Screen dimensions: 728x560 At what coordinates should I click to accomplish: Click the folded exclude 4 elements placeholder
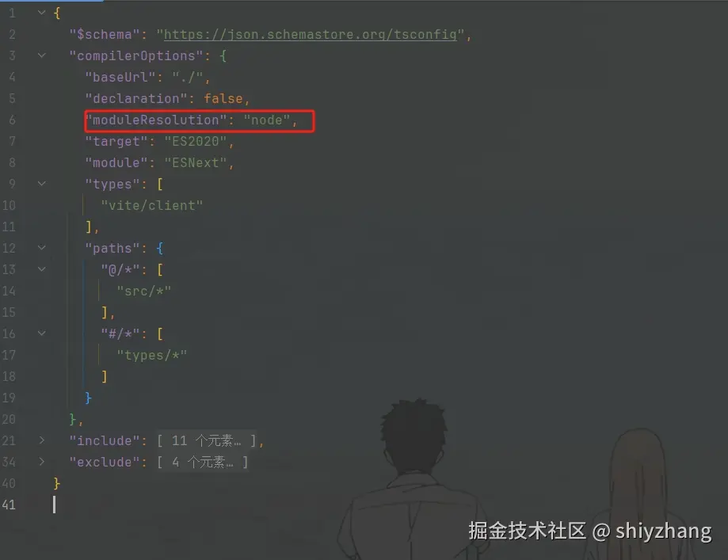[203, 462]
